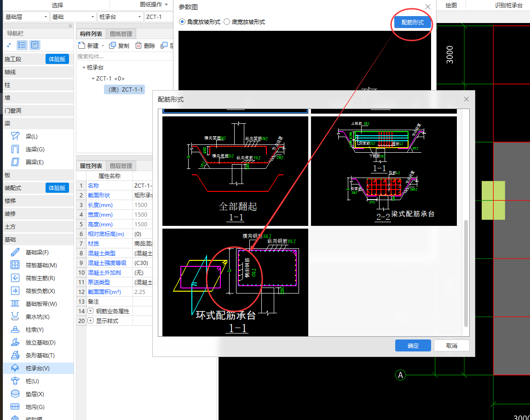
Task: Open the 基础 navigation category
Action: click(38, 240)
